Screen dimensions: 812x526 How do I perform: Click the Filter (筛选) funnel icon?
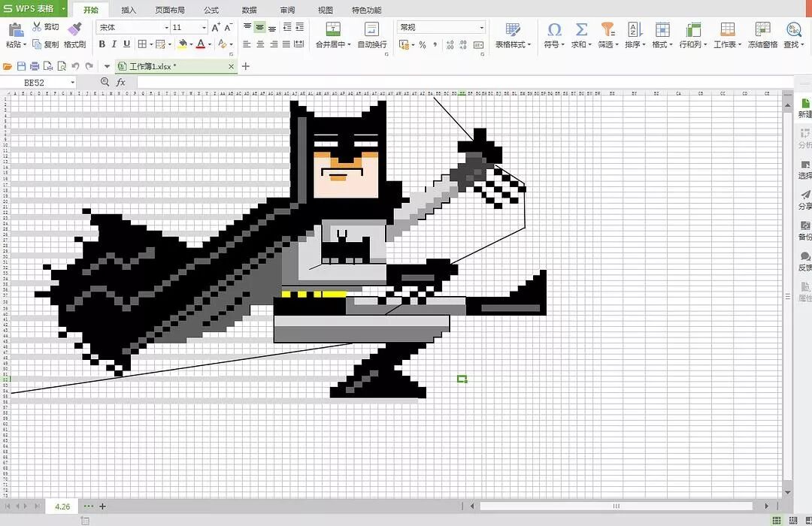[608, 29]
